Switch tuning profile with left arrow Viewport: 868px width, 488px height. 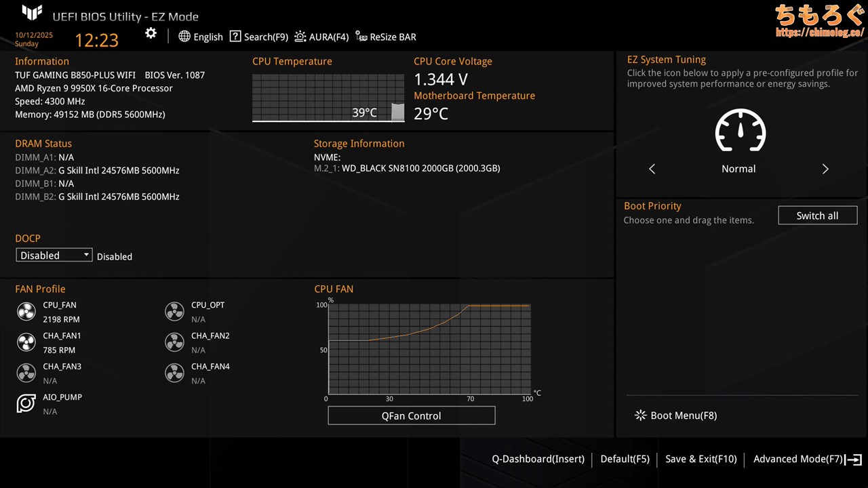point(652,169)
